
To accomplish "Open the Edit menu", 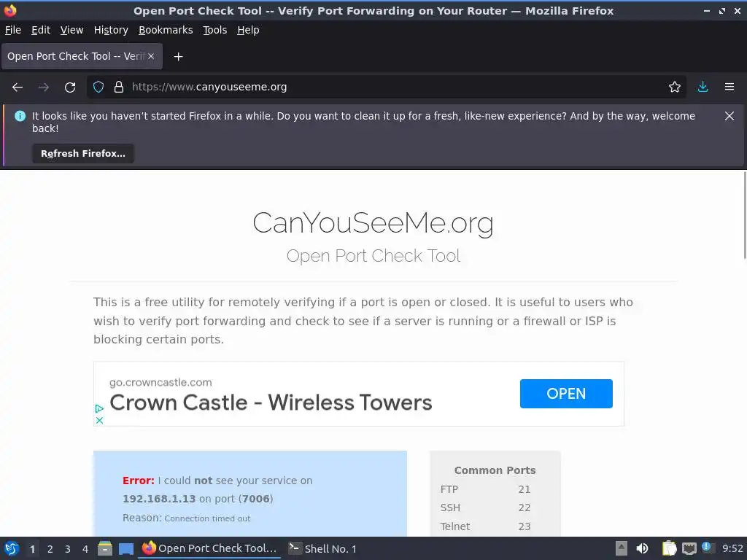I will [41, 30].
